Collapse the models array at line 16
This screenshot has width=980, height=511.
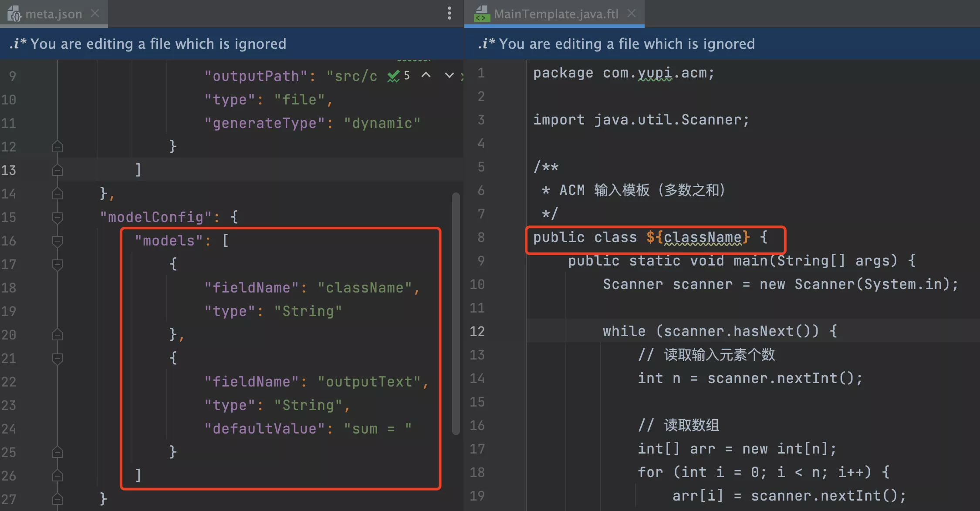tap(57, 241)
